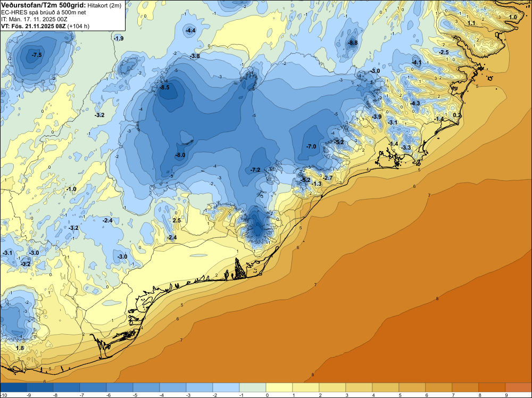Click the -4.3 temperature value on the map
Screen dimensions: 532x398
click(x=415, y=103)
